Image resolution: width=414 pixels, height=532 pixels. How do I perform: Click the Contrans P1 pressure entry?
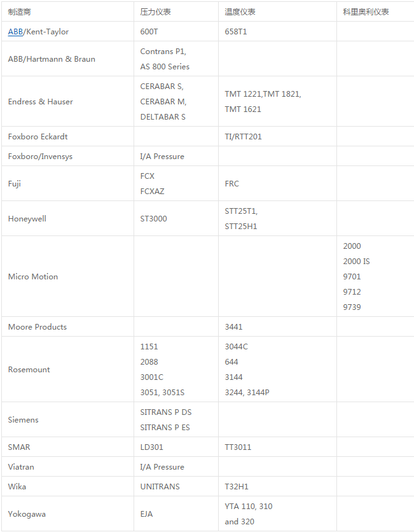pyautogui.click(x=163, y=52)
